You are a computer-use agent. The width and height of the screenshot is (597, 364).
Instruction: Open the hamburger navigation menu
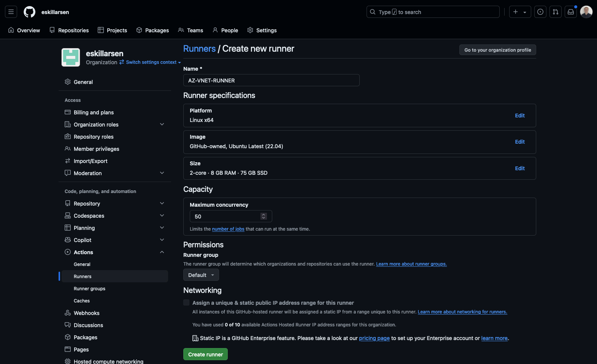11,12
